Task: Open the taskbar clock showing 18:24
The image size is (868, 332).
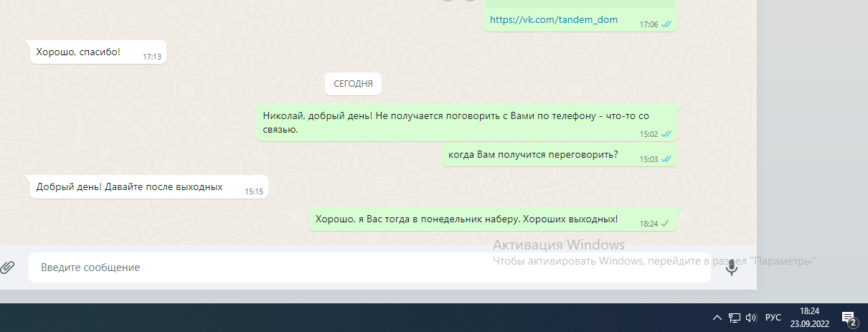Action: click(809, 318)
